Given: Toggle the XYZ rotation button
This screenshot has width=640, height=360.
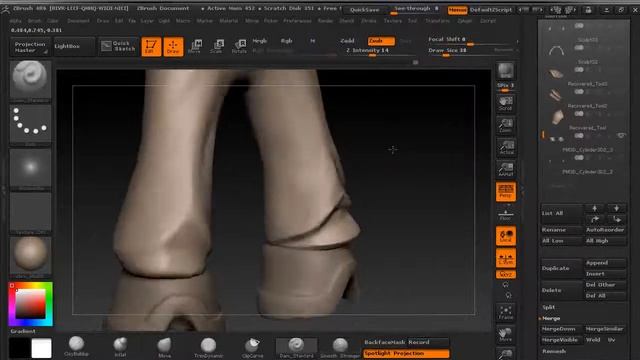Looking at the screenshot, I should click(x=506, y=274).
